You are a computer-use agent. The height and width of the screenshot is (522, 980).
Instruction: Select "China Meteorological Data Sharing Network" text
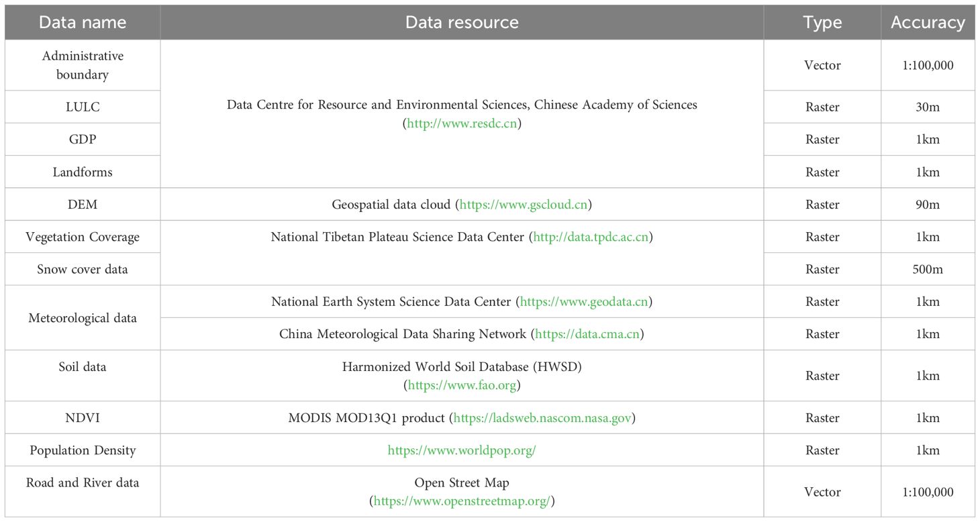403,334
